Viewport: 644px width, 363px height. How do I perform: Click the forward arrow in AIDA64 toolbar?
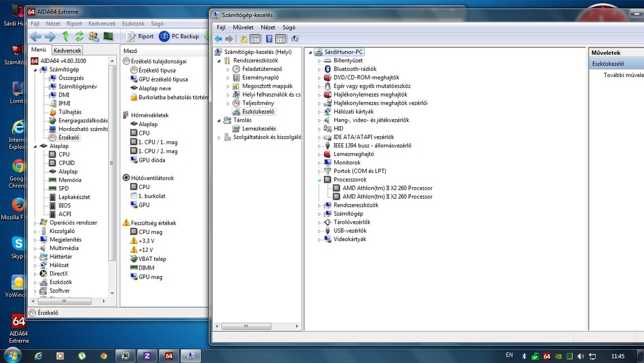click(50, 36)
